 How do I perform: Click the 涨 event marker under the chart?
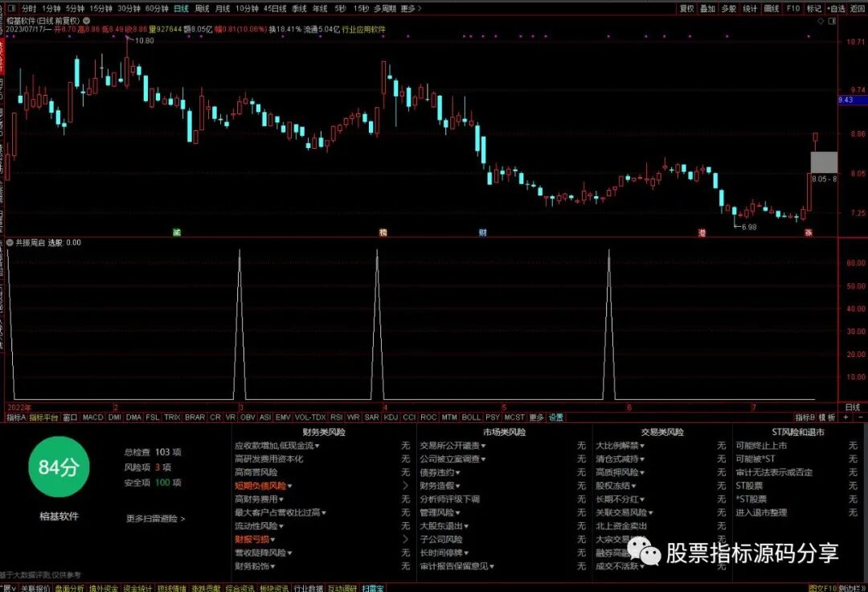pos(809,232)
